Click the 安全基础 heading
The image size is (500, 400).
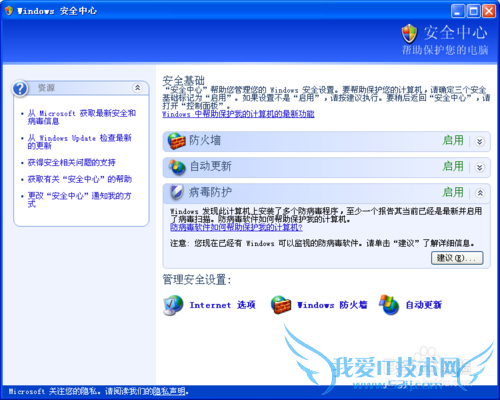coord(183,81)
